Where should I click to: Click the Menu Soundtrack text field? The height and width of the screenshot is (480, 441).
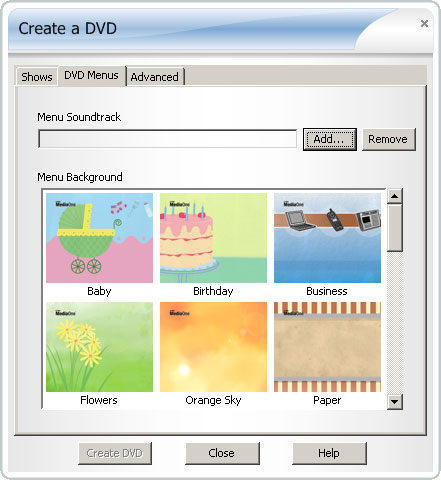click(x=167, y=139)
